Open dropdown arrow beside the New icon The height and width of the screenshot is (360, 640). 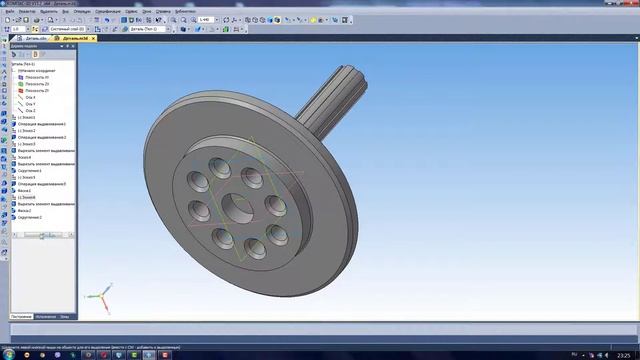(x=13, y=20)
